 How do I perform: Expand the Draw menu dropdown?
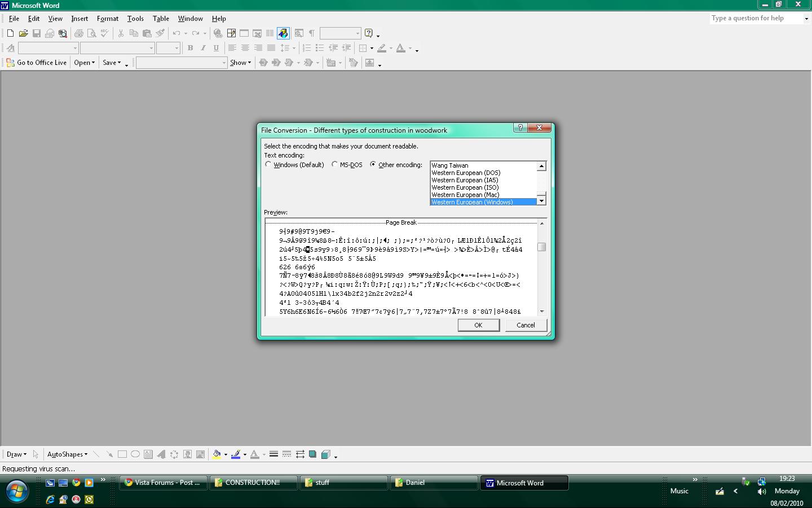click(x=16, y=454)
